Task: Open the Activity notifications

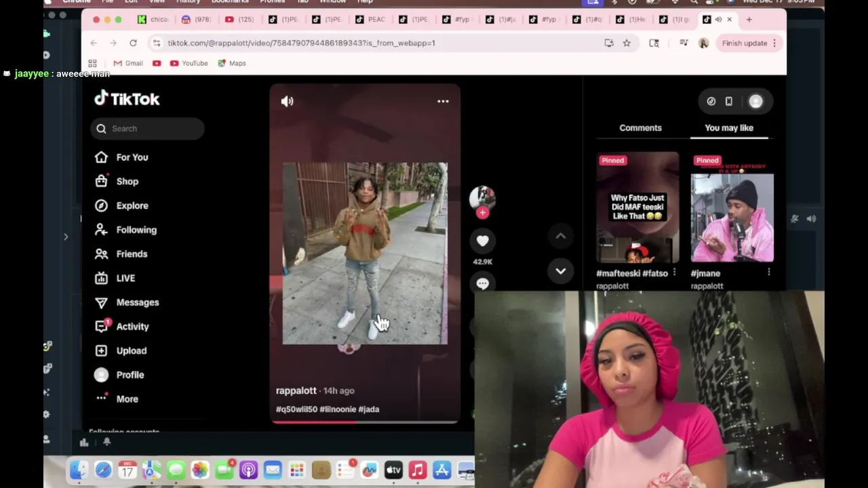Action: [x=122, y=327]
